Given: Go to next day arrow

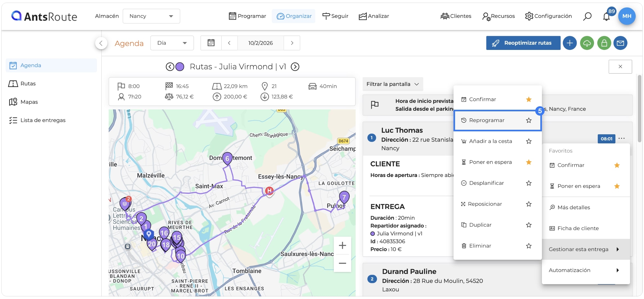Looking at the screenshot, I should coord(292,43).
